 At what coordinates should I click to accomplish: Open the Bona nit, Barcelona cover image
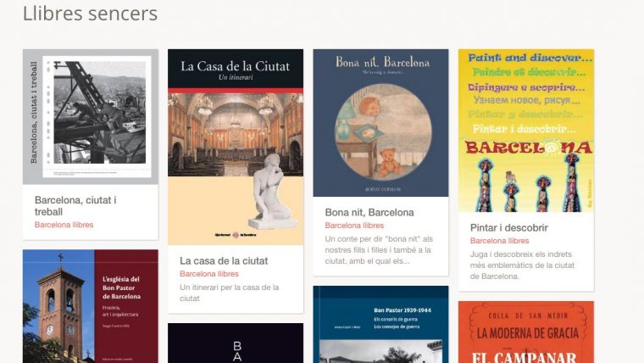click(x=380, y=123)
